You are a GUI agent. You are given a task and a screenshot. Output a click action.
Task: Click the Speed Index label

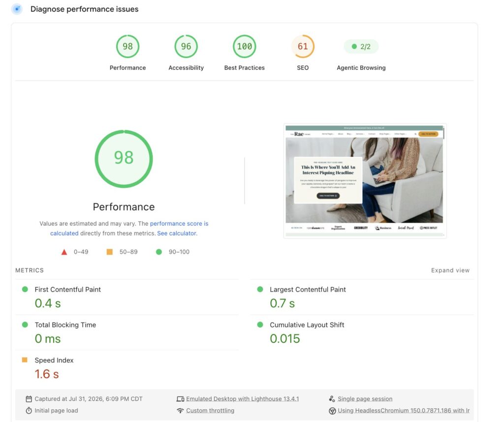54,360
